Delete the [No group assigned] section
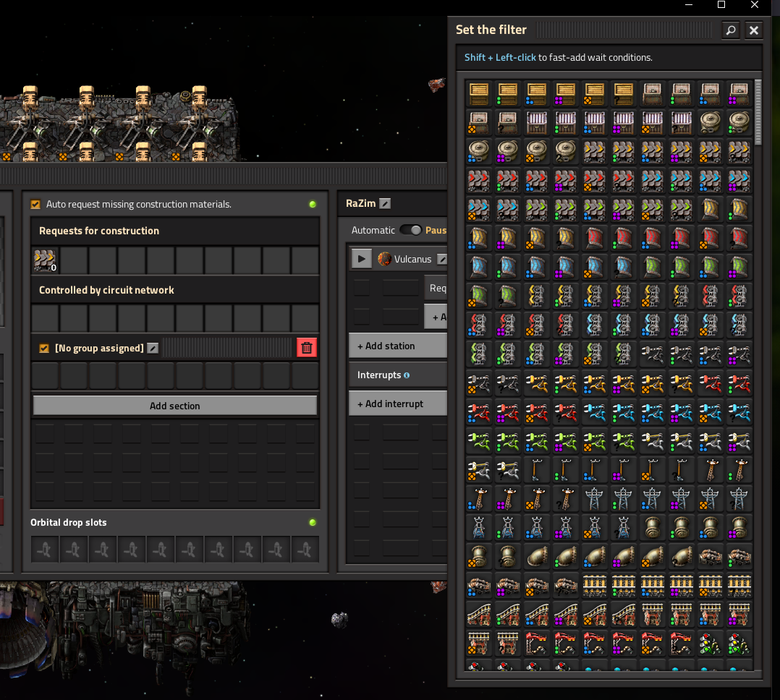Image resolution: width=780 pixels, height=700 pixels. [307, 348]
